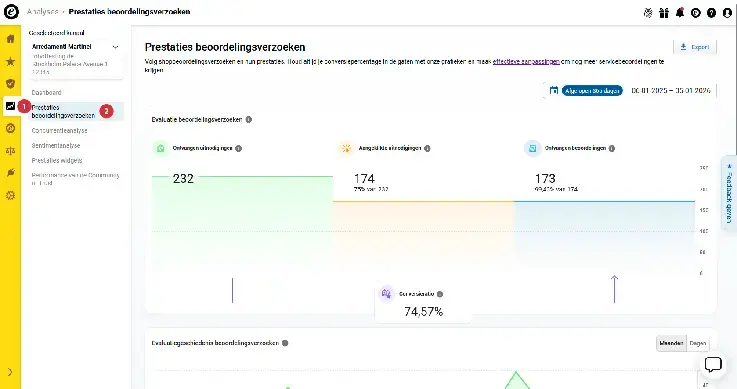Open the calendar date picker icon

(554, 90)
